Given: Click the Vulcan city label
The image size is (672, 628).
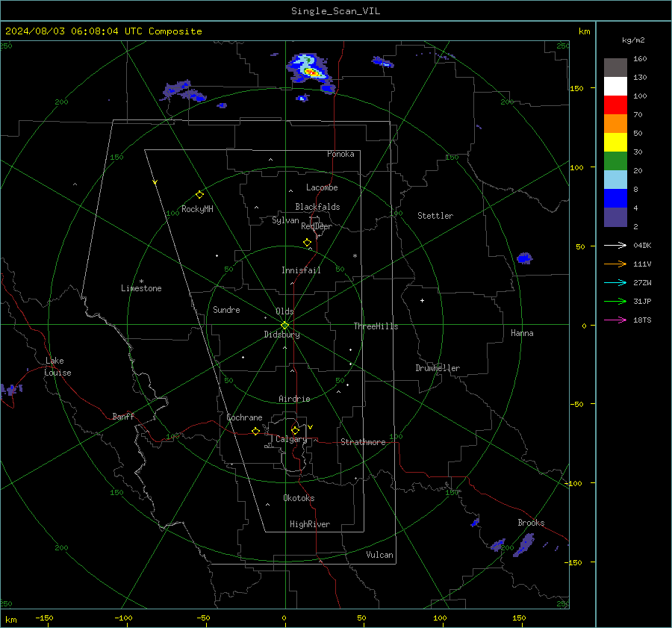Looking at the screenshot, I should pos(379,555).
